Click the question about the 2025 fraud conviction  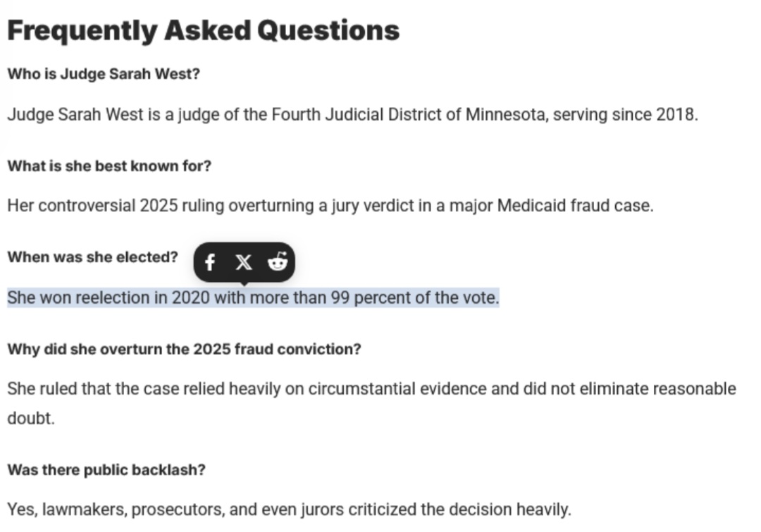[184, 349]
